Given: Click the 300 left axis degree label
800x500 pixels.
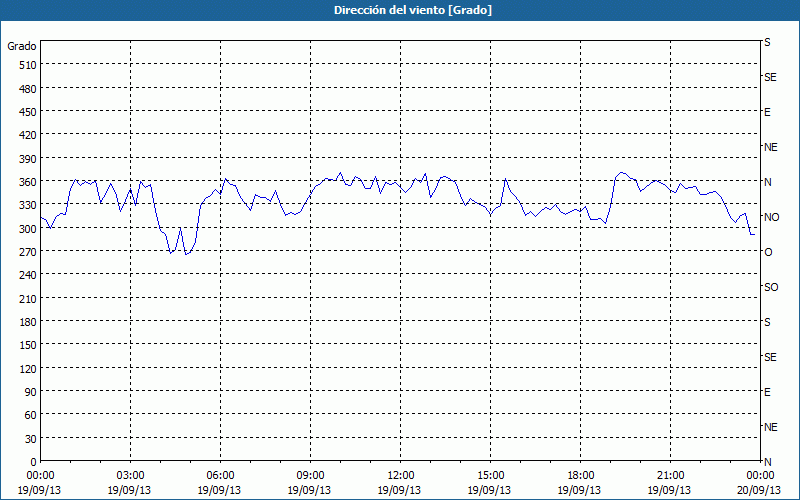Looking at the screenshot, I should coord(29,229).
